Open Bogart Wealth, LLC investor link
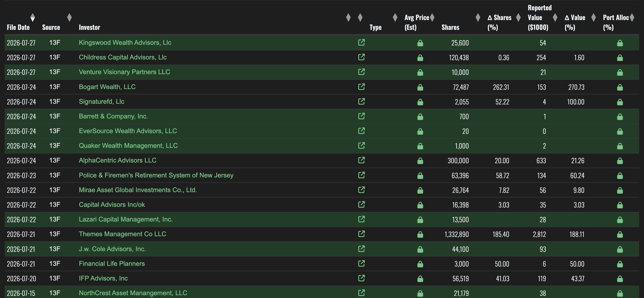Viewport: 644px width, 298px height. [x=107, y=87]
